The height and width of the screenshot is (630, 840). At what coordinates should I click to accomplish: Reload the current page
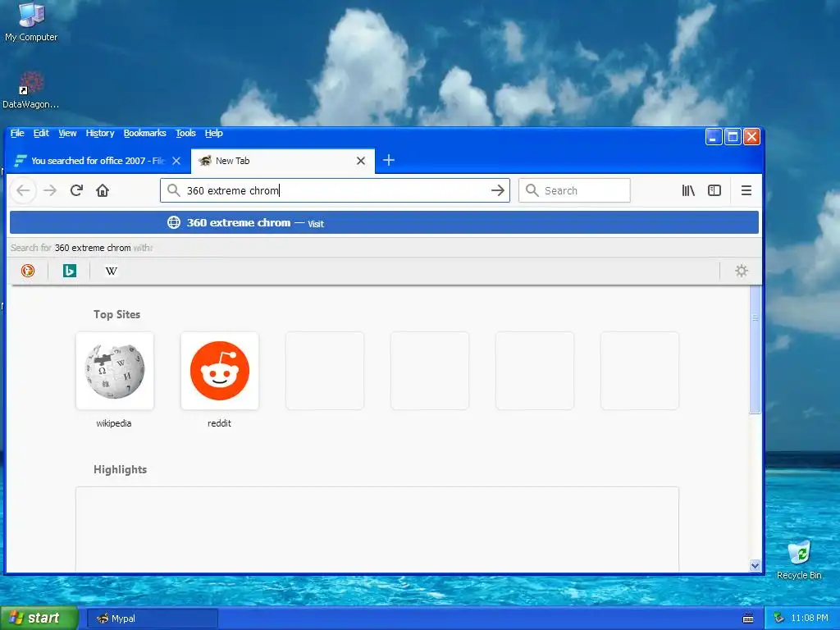(x=76, y=190)
